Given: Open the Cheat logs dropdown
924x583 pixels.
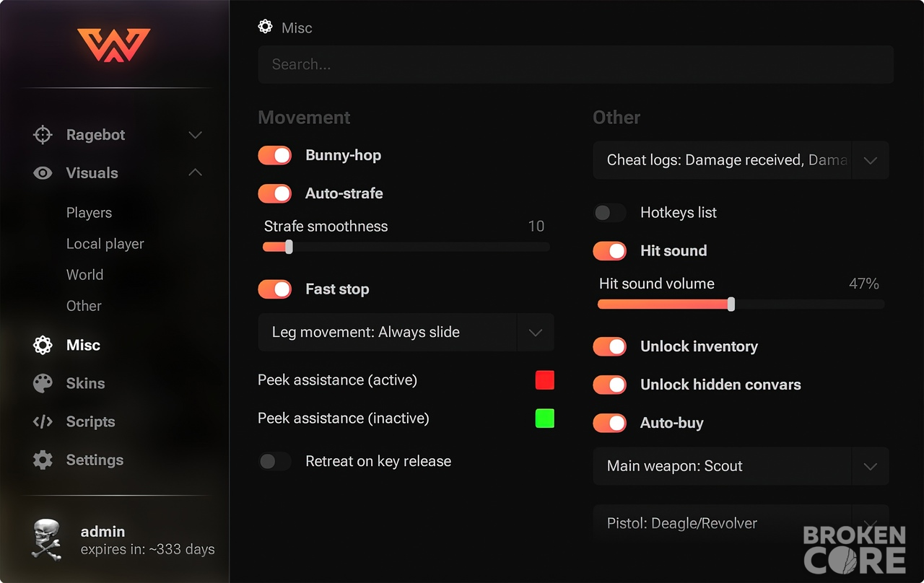Looking at the screenshot, I should point(741,160).
